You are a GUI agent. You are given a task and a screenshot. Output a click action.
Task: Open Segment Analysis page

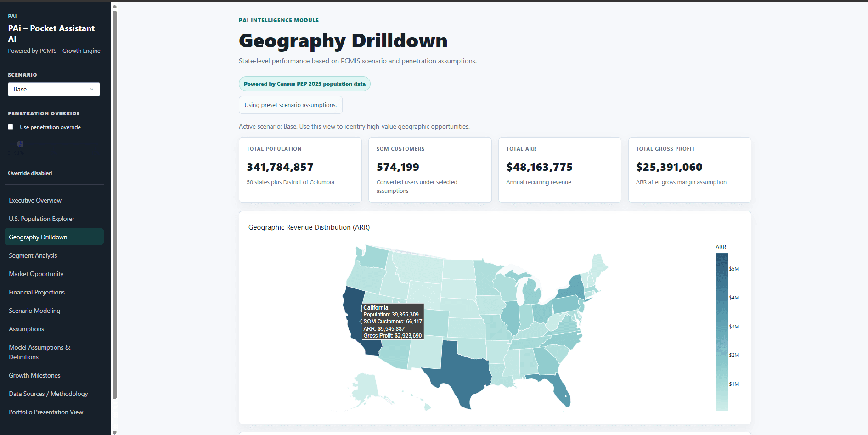coord(54,255)
